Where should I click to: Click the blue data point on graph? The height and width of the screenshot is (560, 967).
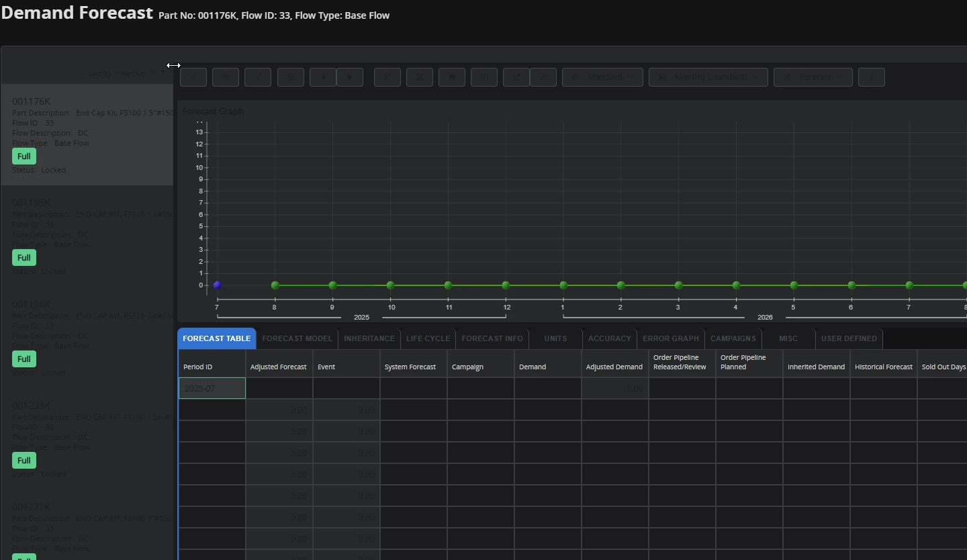pyautogui.click(x=217, y=285)
